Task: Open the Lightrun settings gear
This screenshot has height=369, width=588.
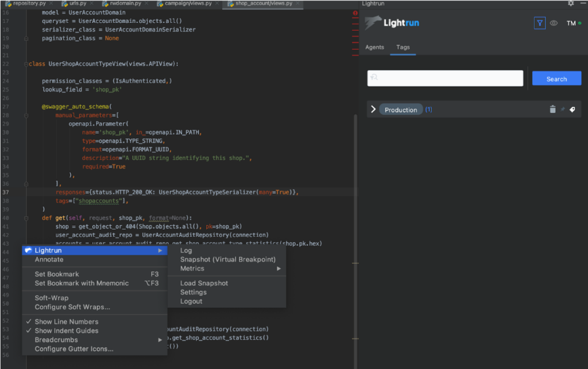Action: coord(571,3)
